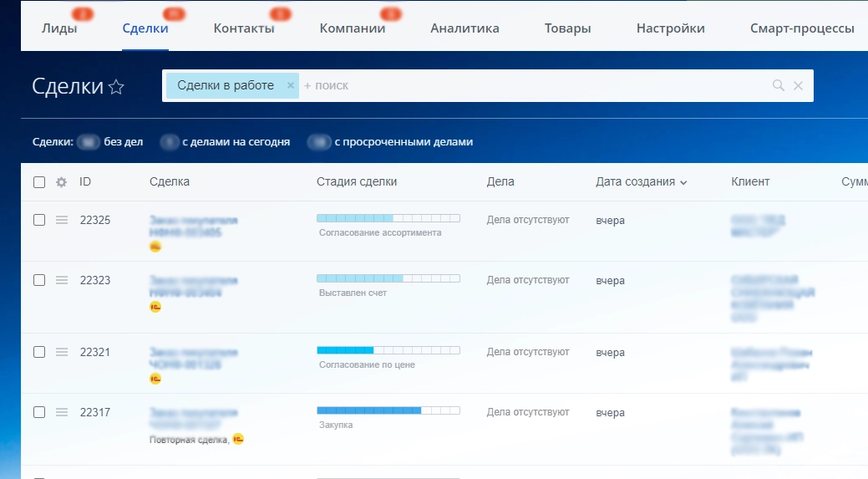The image size is (868, 479).
Task: Toggle the select-all checkbox in table header
Action: pyautogui.click(x=39, y=182)
